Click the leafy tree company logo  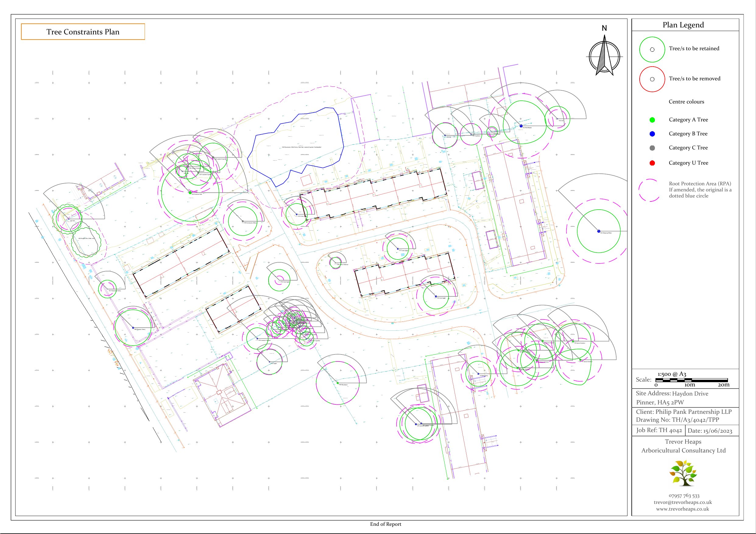tap(683, 473)
